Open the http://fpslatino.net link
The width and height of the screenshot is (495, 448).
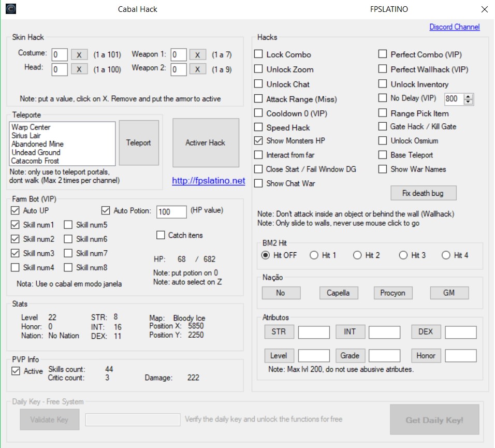coord(208,181)
